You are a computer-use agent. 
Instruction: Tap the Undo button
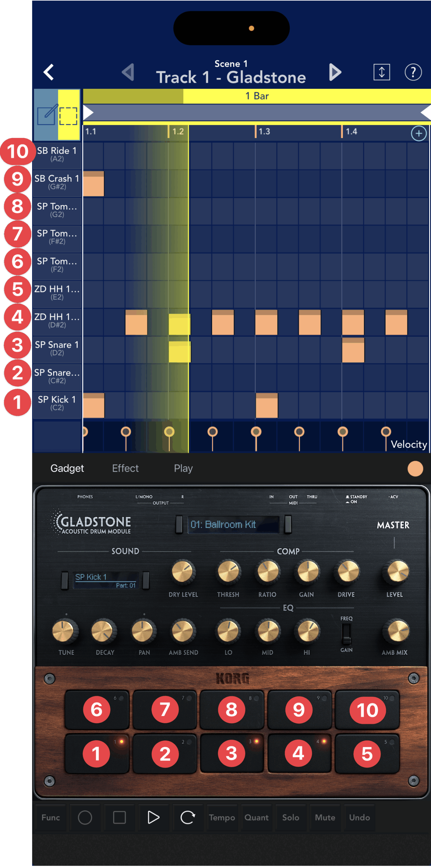(359, 817)
